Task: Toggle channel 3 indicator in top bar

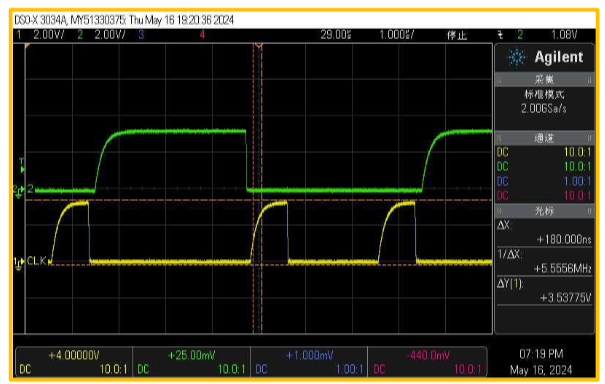Action: pyautogui.click(x=141, y=35)
